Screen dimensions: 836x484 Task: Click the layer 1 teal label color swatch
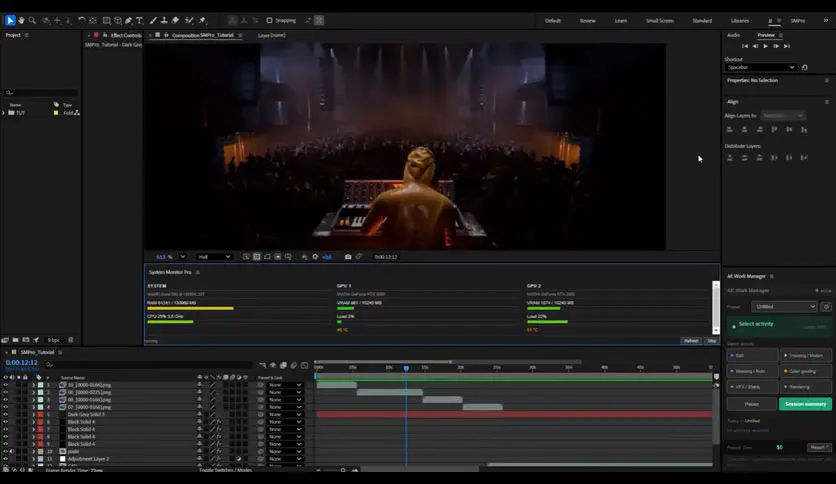click(41, 385)
